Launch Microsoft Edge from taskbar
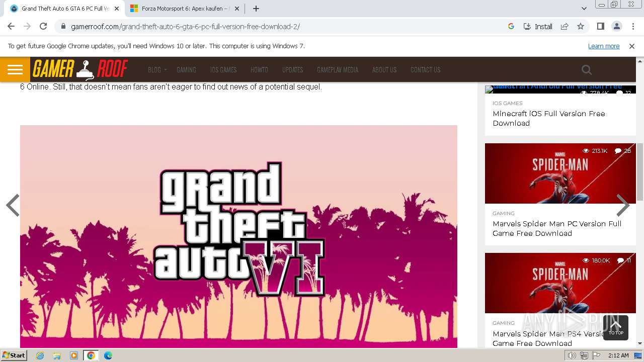This screenshot has width=644, height=362. pos(108,355)
